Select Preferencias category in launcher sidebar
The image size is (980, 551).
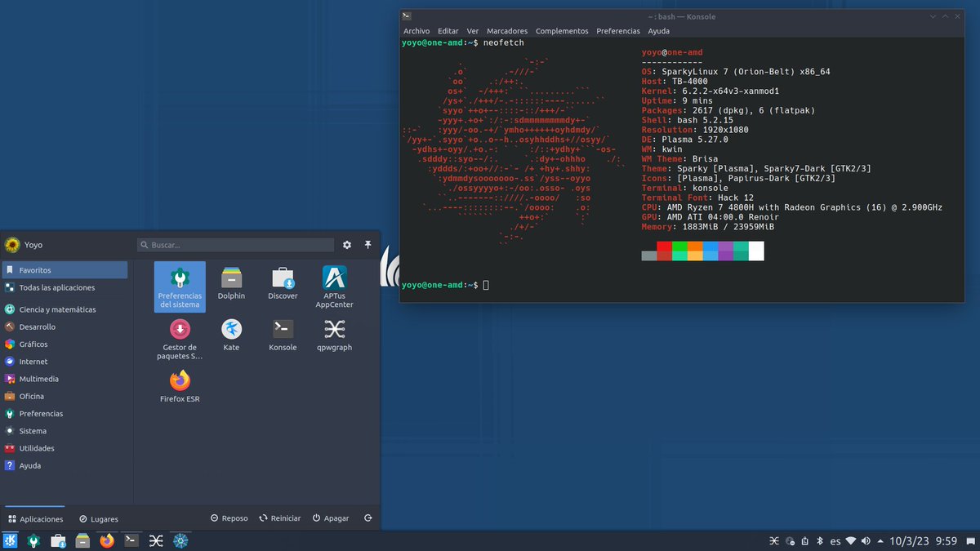tap(65, 413)
